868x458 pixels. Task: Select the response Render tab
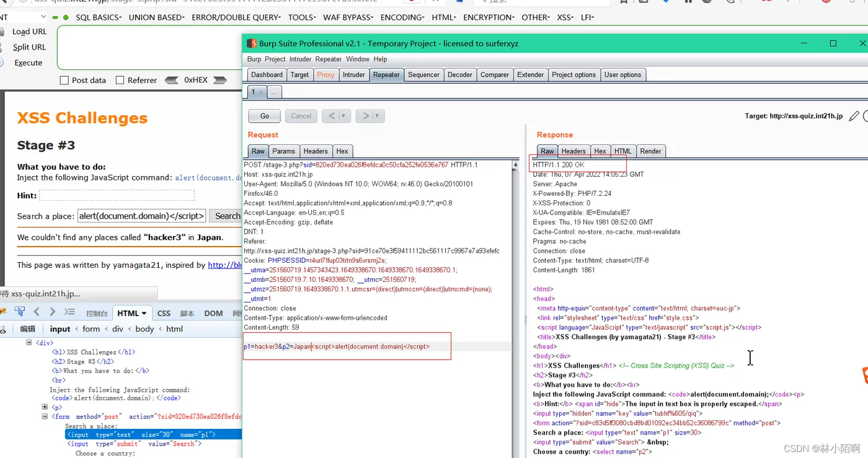651,151
